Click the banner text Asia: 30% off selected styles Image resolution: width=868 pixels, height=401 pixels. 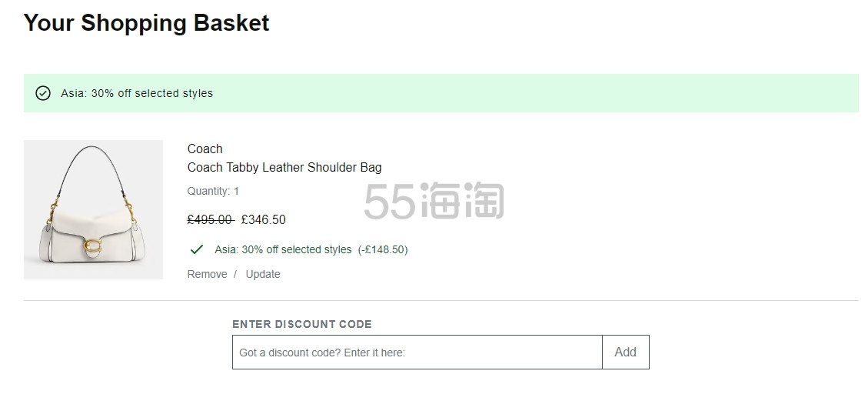pos(137,93)
